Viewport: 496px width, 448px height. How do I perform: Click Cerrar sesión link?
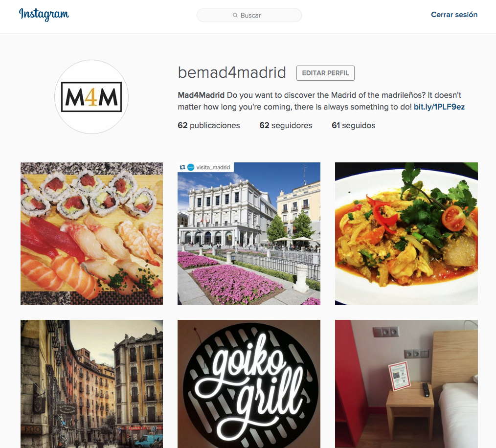coord(454,15)
